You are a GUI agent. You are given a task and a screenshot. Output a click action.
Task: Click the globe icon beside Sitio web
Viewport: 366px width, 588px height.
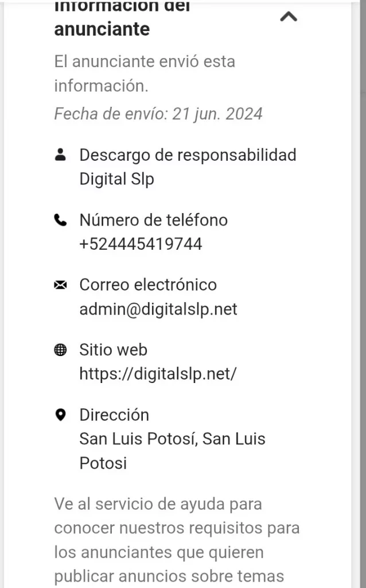tap(60, 350)
